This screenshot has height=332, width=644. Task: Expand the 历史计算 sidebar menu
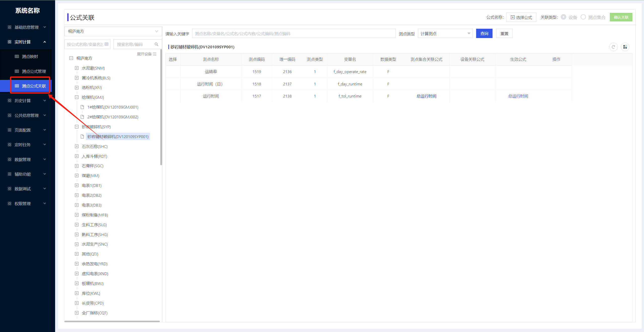[x=27, y=101]
